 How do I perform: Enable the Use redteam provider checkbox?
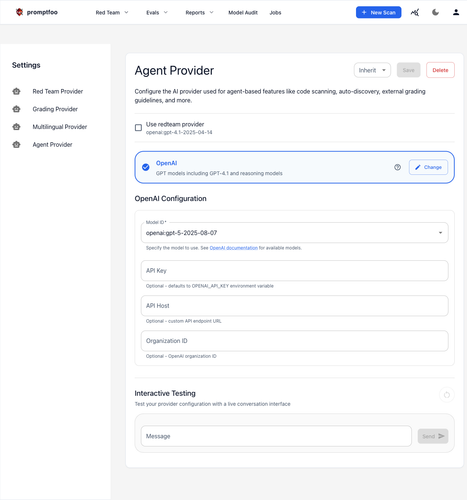pyautogui.click(x=138, y=128)
